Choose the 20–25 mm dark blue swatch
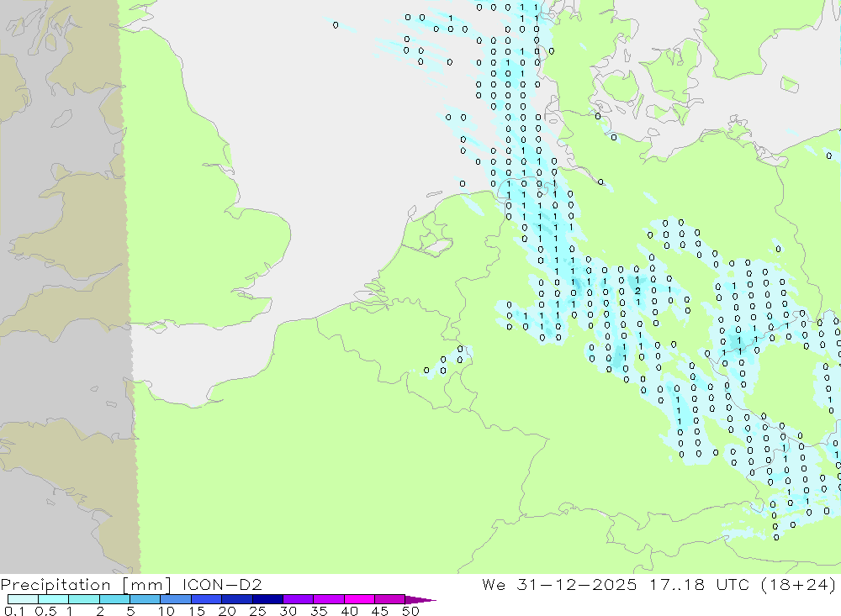The height and width of the screenshot is (616, 841). coord(237,599)
